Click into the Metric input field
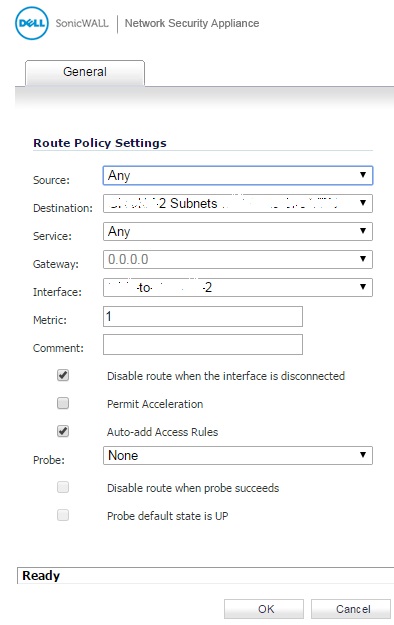 pyautogui.click(x=203, y=316)
